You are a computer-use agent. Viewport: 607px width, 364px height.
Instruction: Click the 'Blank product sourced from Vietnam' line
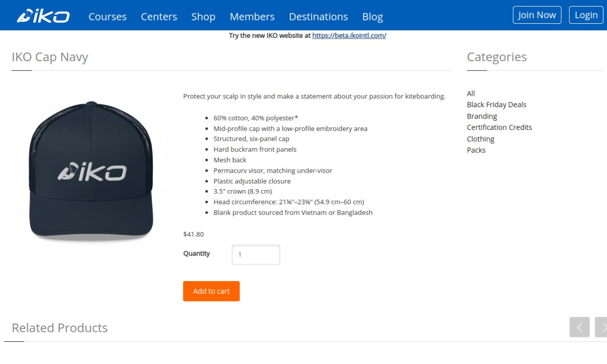click(x=293, y=212)
